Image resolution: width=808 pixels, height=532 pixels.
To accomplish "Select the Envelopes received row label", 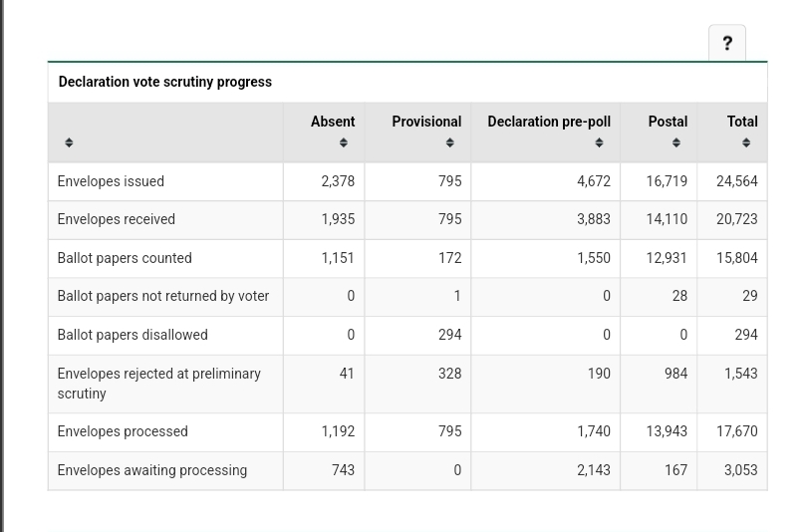I will (116, 219).
